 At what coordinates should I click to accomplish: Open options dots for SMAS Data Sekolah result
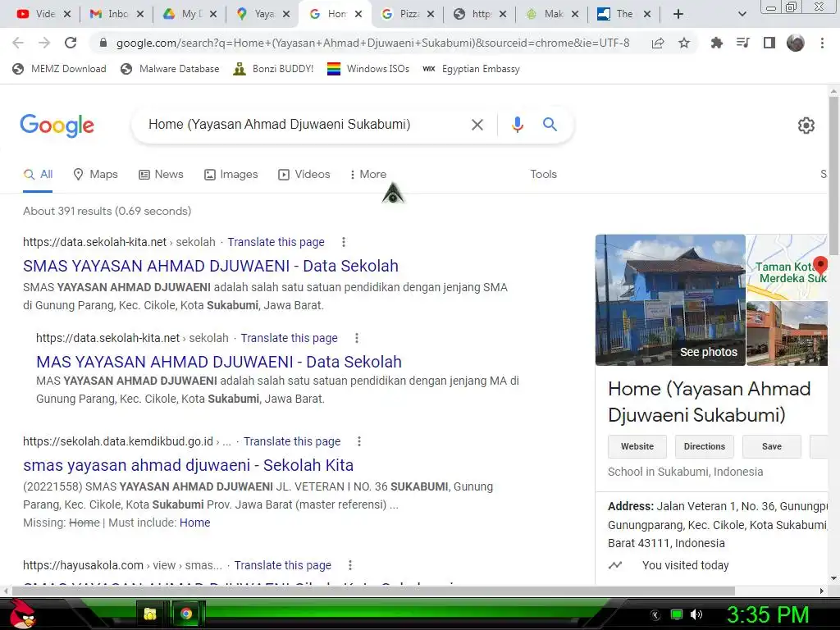[344, 242]
